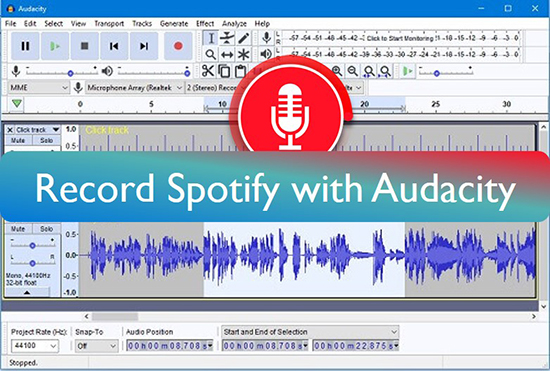Paste audio with the clipboard icon
Screen dimensions: 550x371
click(240, 71)
